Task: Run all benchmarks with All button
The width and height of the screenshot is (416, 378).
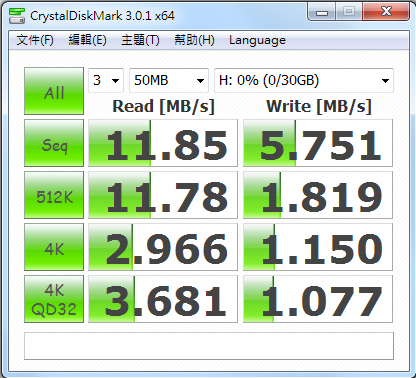Action: [x=54, y=91]
